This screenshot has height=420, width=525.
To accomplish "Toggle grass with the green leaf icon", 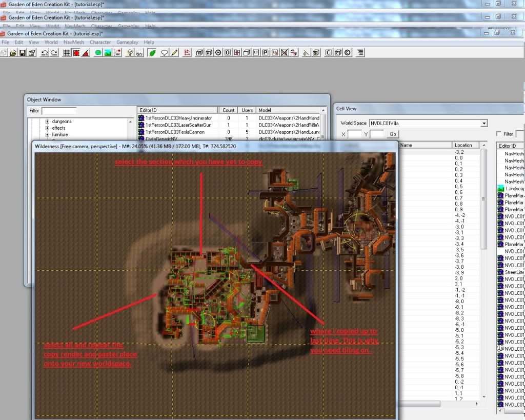I will (152, 53).
